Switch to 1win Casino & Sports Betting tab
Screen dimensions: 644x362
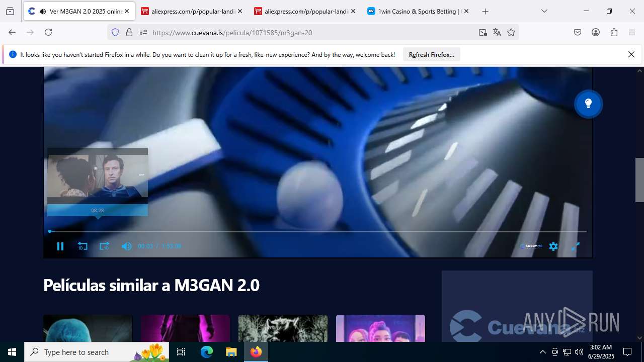pyautogui.click(x=418, y=11)
